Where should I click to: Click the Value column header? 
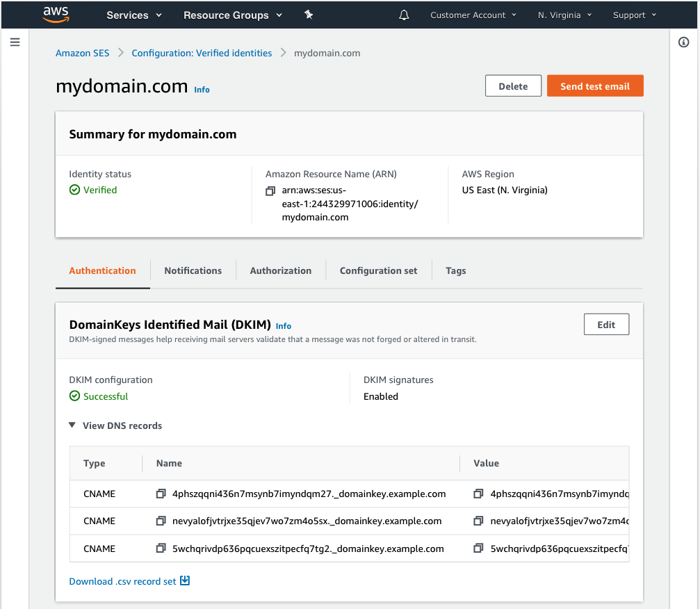[x=486, y=463]
